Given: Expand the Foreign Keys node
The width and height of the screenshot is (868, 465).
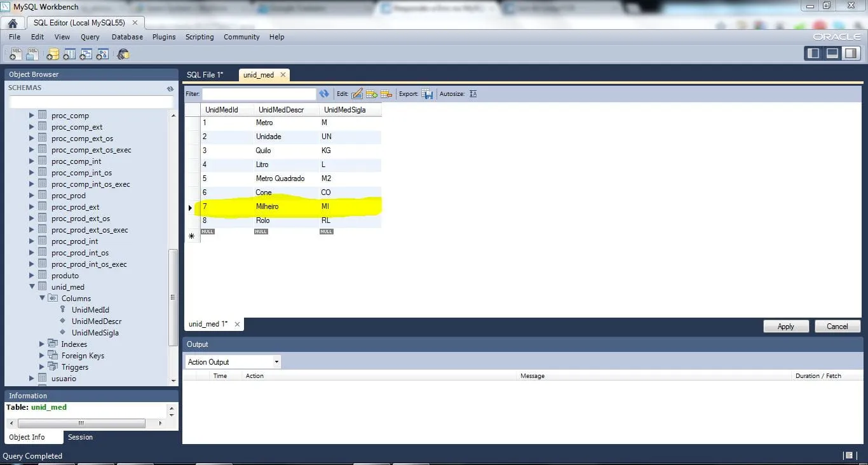Looking at the screenshot, I should tap(42, 356).
